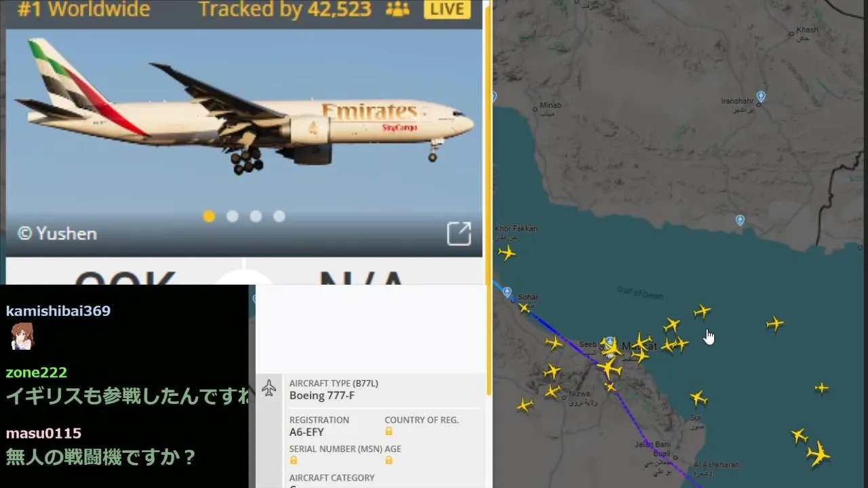868x488 pixels.
Task: Select the airport pin near Iranshahr
Action: point(761,97)
